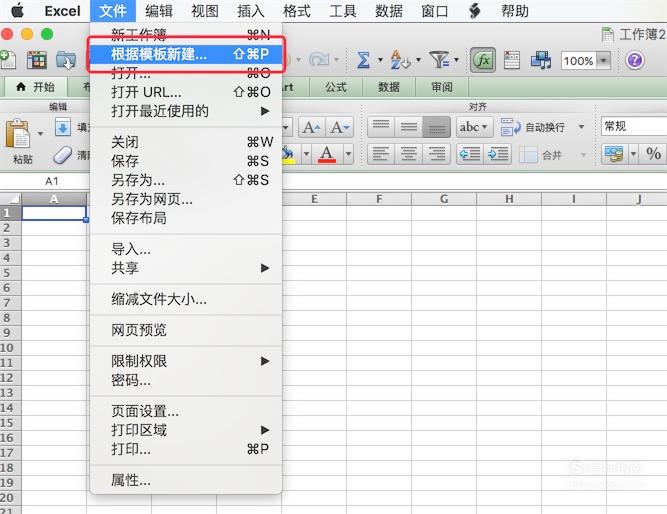Toggle align text left
The height and width of the screenshot is (514, 667).
(x=381, y=154)
